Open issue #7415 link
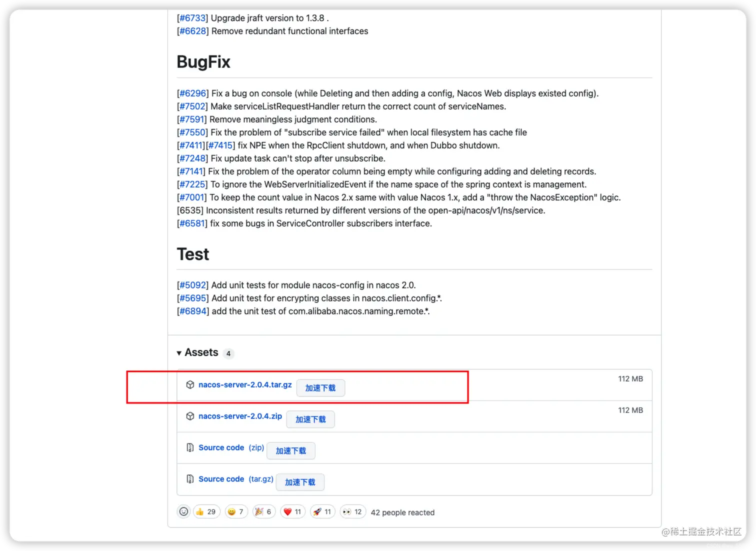Screen dimensions: 756x551 click(220, 145)
